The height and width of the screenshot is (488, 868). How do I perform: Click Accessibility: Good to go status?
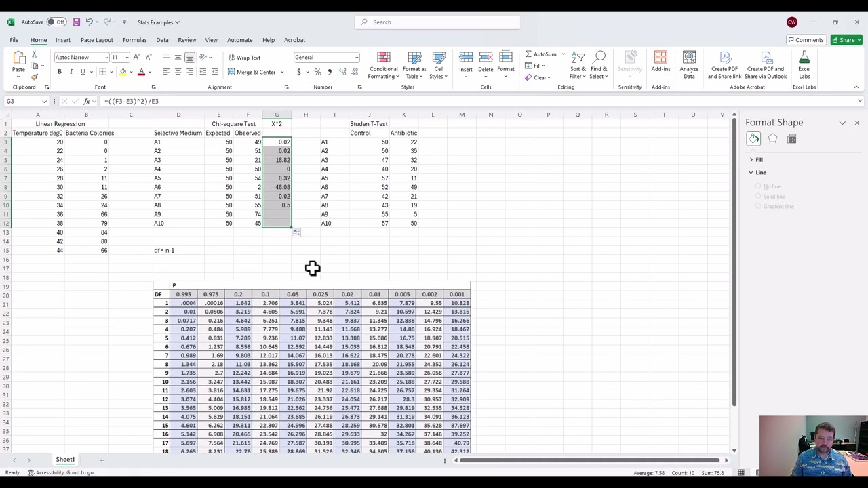[x=61, y=472]
